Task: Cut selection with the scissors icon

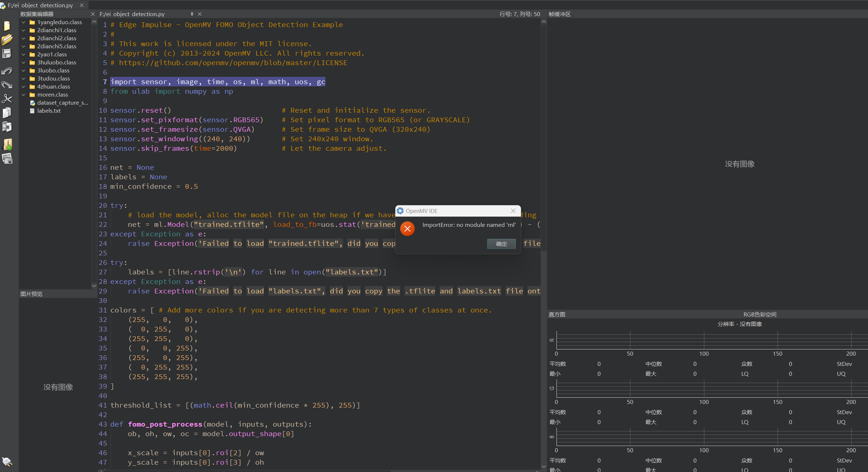Action: [7, 99]
